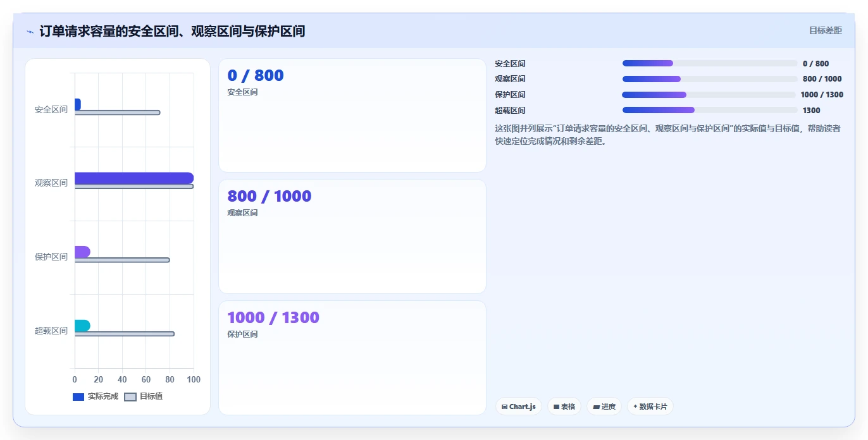868x440 pixels.
Task: Click 观察区间 caption under 800 / 1000 card
Action: pos(242,213)
